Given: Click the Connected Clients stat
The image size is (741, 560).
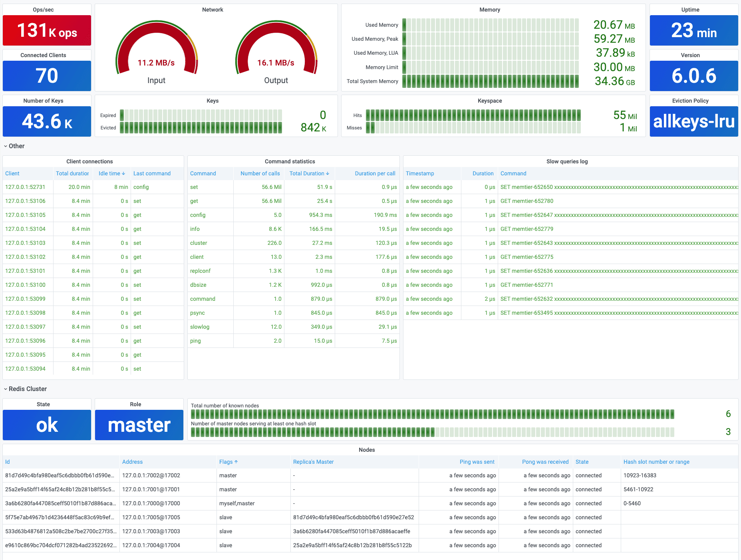Looking at the screenshot, I should tap(47, 76).
